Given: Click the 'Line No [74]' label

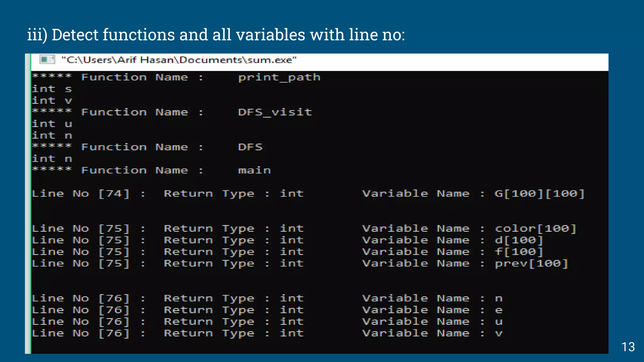Looking at the screenshot, I should [x=80, y=194].
